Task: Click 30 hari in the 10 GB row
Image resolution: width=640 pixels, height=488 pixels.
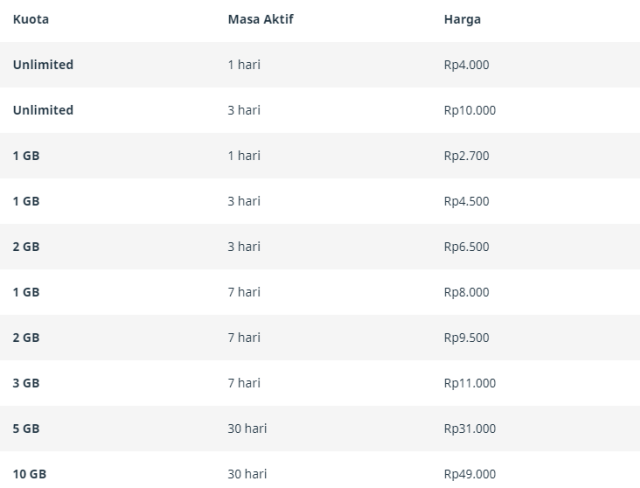Action: (x=247, y=474)
